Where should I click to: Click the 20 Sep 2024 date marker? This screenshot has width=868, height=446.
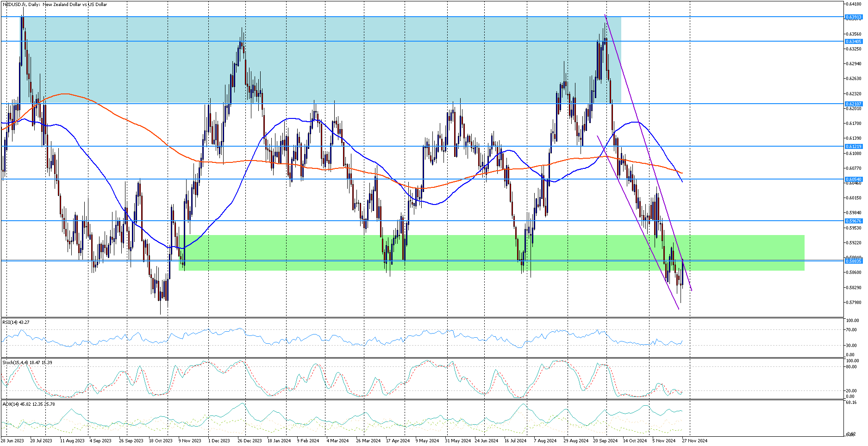[x=606, y=441]
